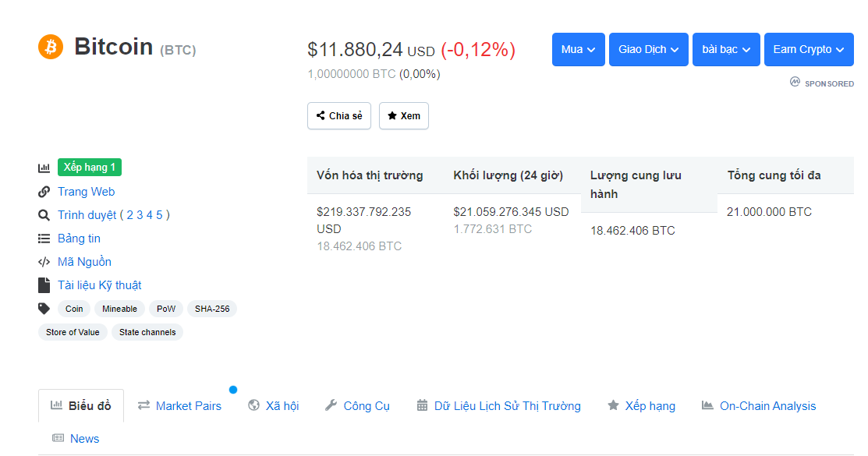Click the $21.059.276.345 USD volume value
This screenshot has height=456, width=868.
511,212
